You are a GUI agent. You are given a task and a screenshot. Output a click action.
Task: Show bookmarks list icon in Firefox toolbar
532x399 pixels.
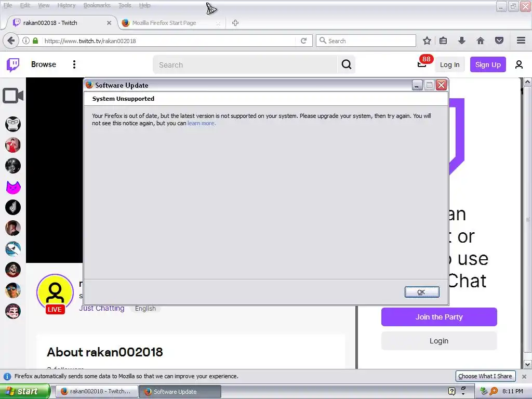tap(443, 41)
